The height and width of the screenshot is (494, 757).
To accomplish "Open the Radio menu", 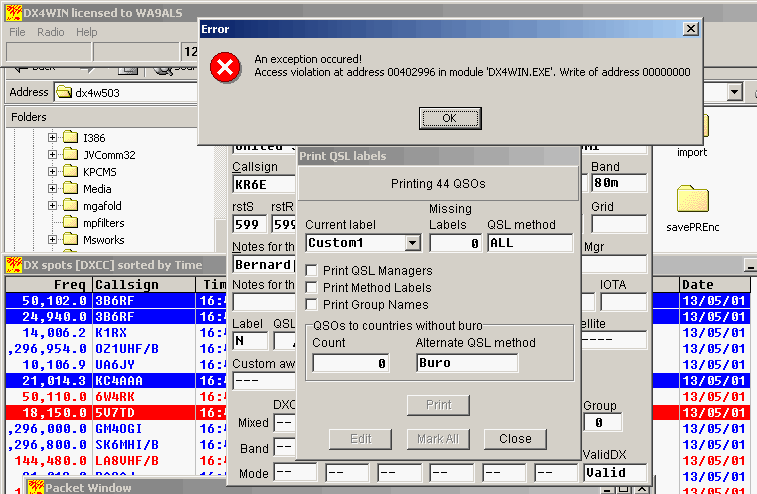I will (x=50, y=32).
